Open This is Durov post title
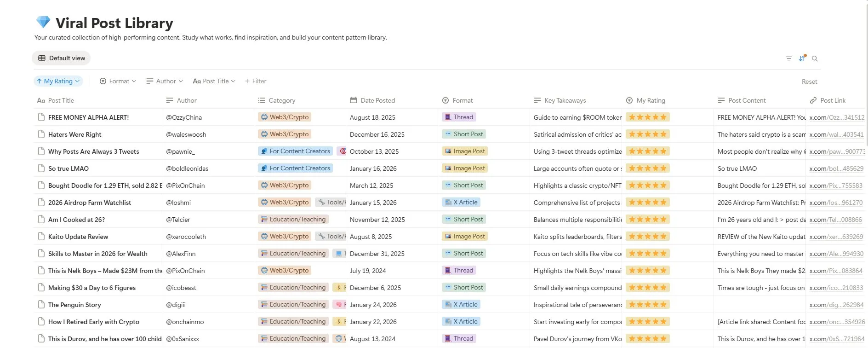The height and width of the screenshot is (348, 868). 105,339
